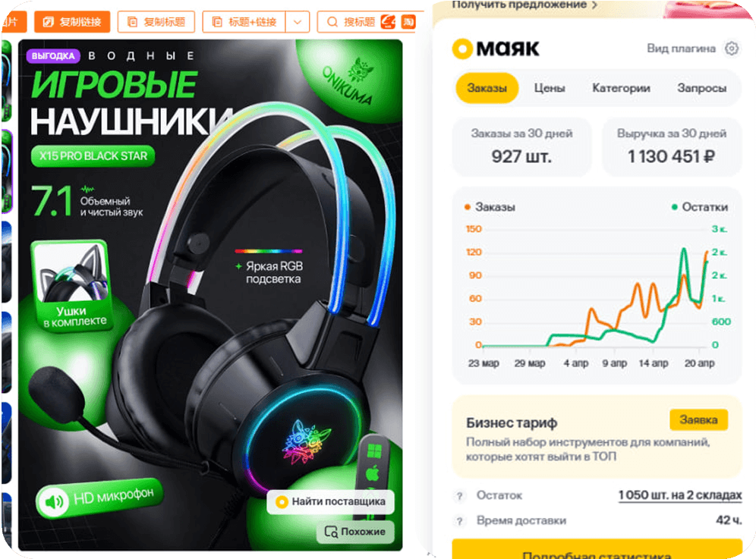This screenshot has height=559, width=756.
Task: Click Найти поставщика button
Action: (330, 501)
